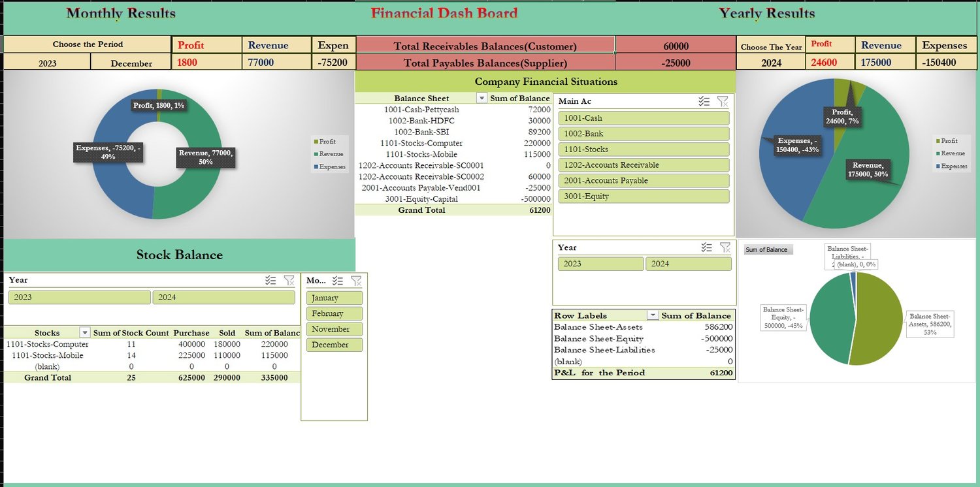
Task: Open the Row Labels filter dropdown
Action: [x=653, y=315]
